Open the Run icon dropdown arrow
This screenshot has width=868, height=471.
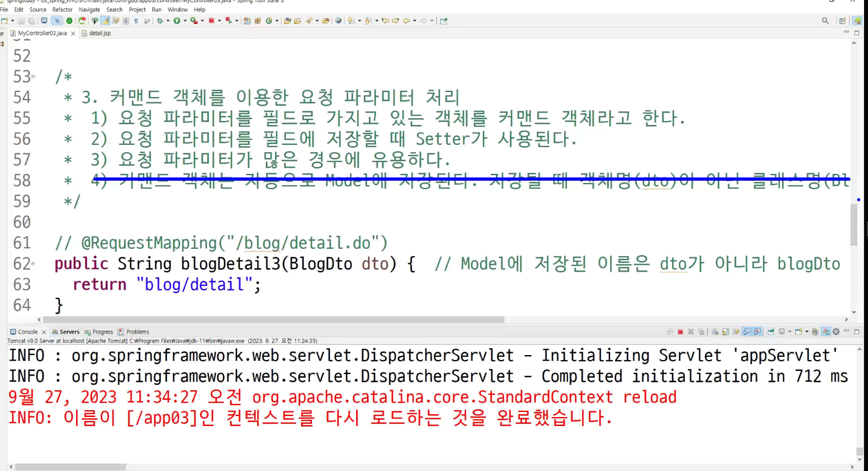coord(185,20)
